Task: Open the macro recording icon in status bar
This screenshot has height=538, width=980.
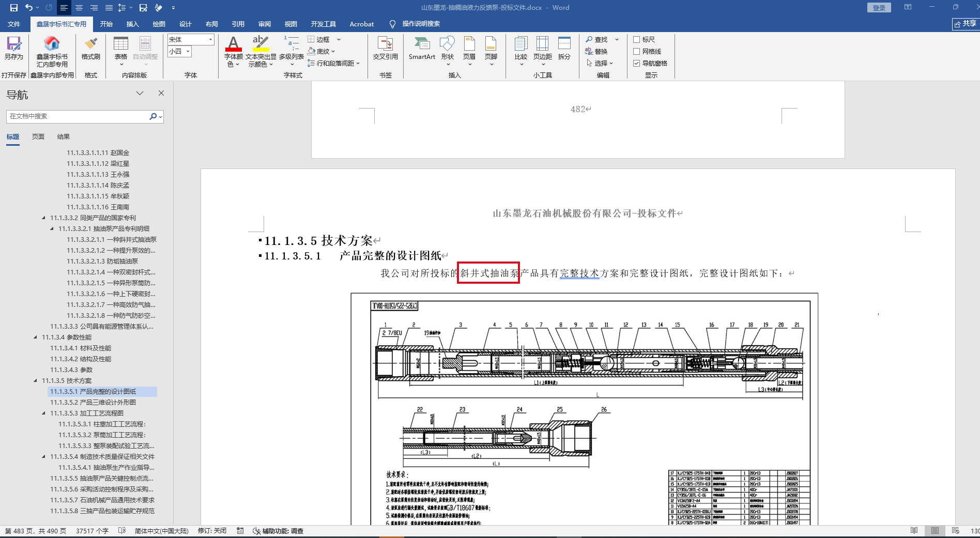Action: pyautogui.click(x=240, y=531)
